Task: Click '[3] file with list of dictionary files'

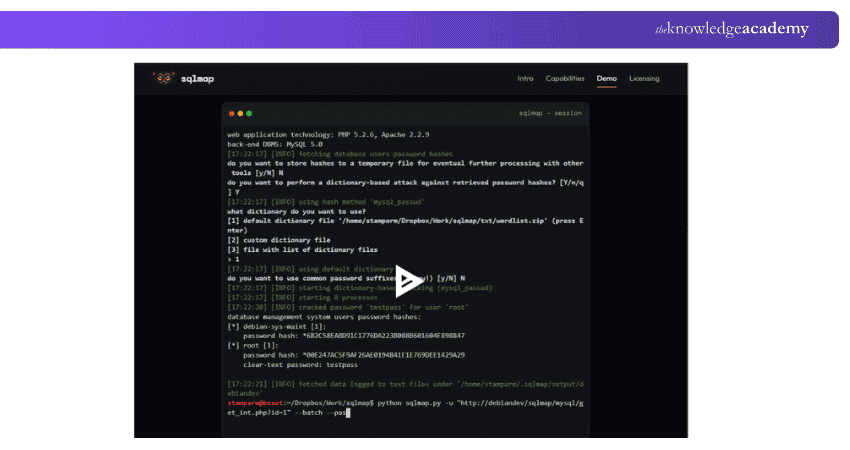Action: click(x=302, y=249)
